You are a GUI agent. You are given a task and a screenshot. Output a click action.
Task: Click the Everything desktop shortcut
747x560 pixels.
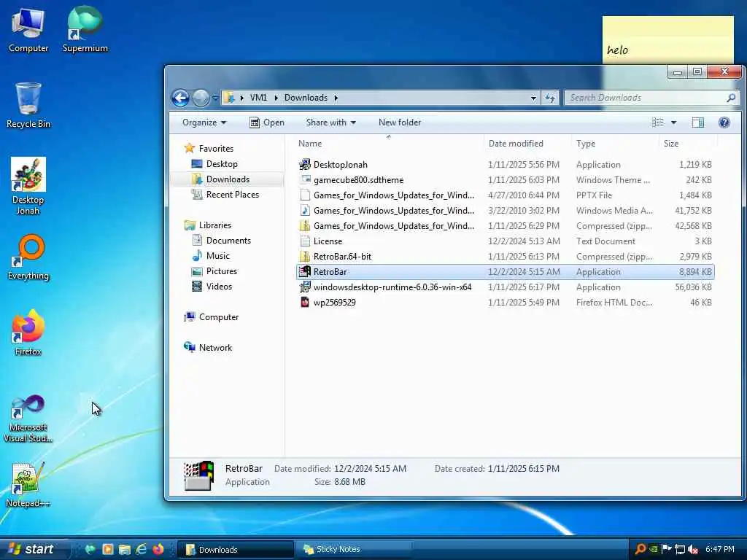click(x=28, y=257)
